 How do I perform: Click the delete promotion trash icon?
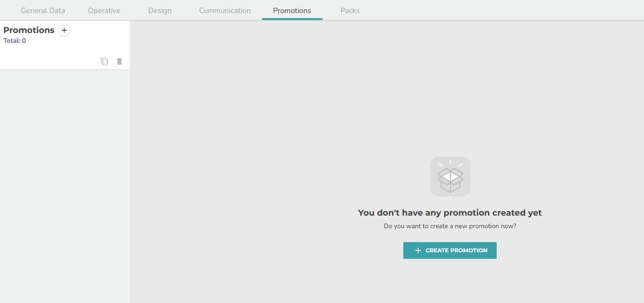tap(119, 61)
